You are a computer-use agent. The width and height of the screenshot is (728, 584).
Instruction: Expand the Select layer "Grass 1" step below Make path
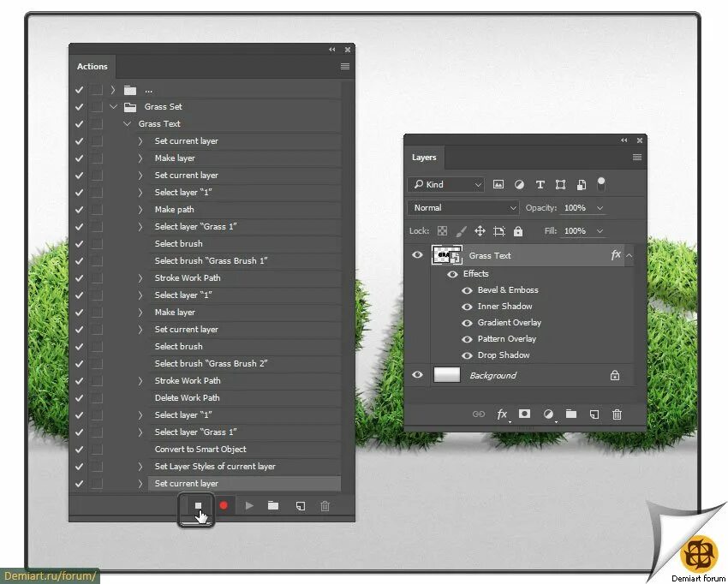(140, 227)
